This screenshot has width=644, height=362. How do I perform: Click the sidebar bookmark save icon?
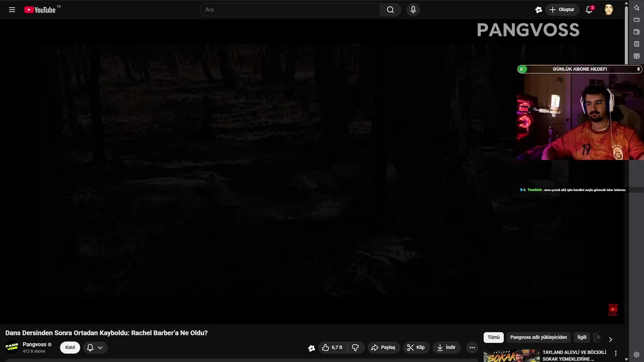tap(636, 44)
